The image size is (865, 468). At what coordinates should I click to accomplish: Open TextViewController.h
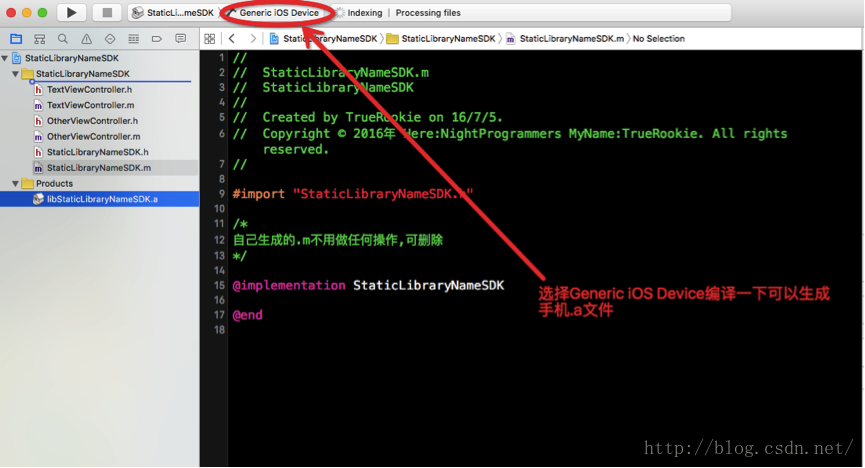89,89
